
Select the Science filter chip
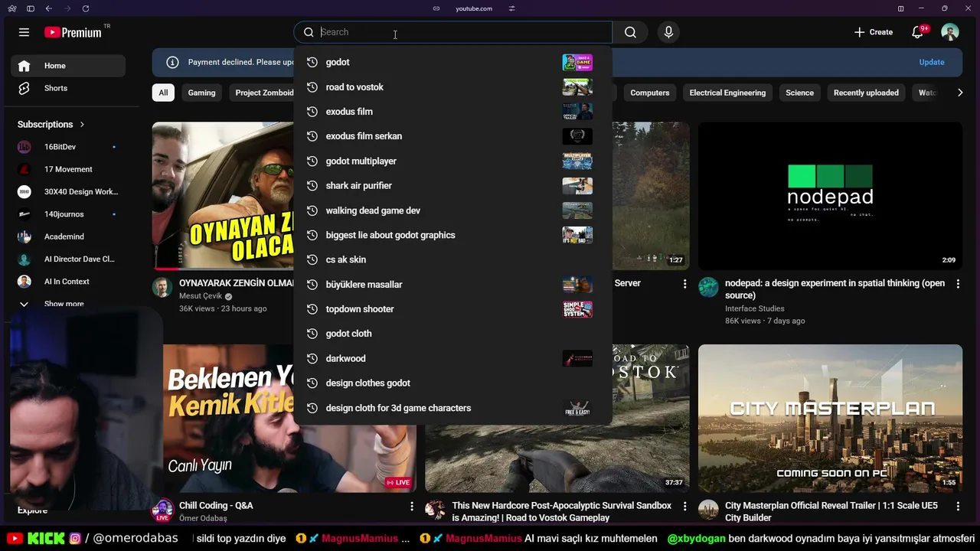799,93
